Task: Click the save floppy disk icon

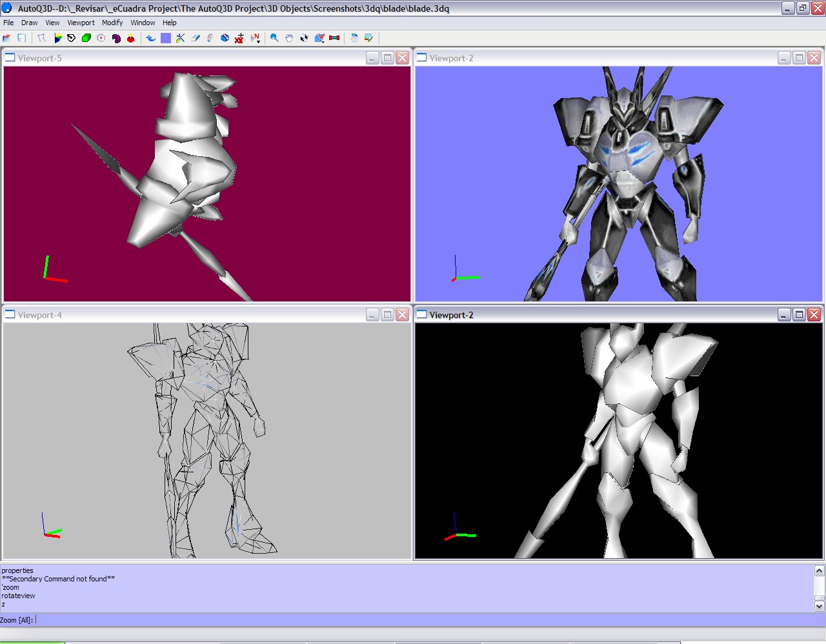Action: point(21,38)
